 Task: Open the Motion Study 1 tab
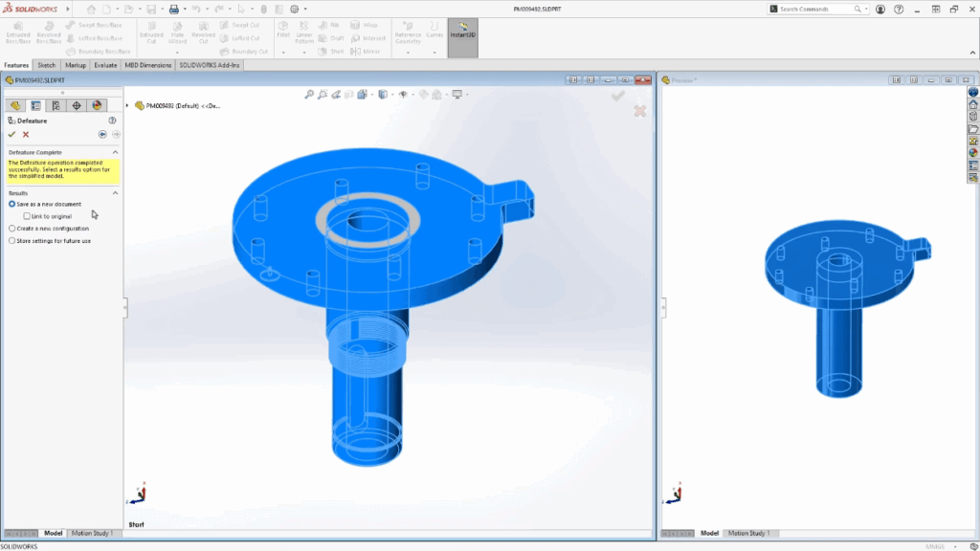point(93,533)
